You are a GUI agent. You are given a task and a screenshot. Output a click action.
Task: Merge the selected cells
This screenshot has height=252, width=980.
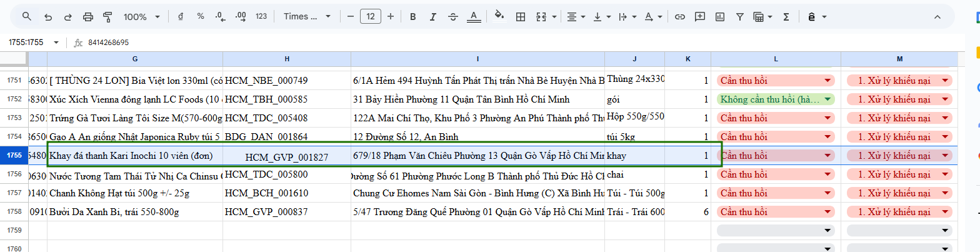click(x=540, y=16)
